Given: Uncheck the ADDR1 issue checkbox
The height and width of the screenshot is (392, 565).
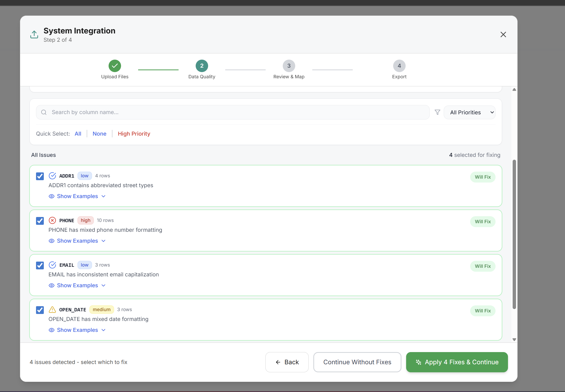Looking at the screenshot, I should (40, 176).
